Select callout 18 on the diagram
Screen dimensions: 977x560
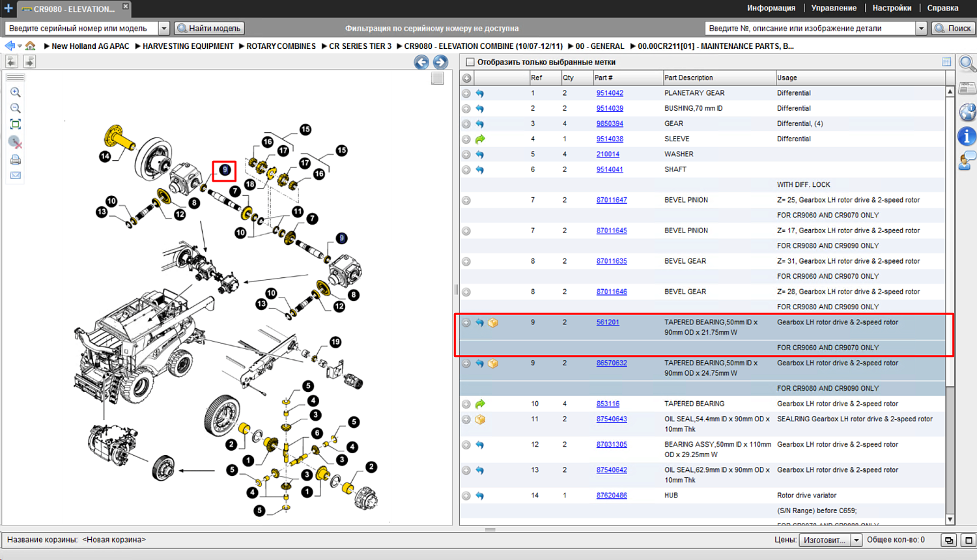[250, 184]
